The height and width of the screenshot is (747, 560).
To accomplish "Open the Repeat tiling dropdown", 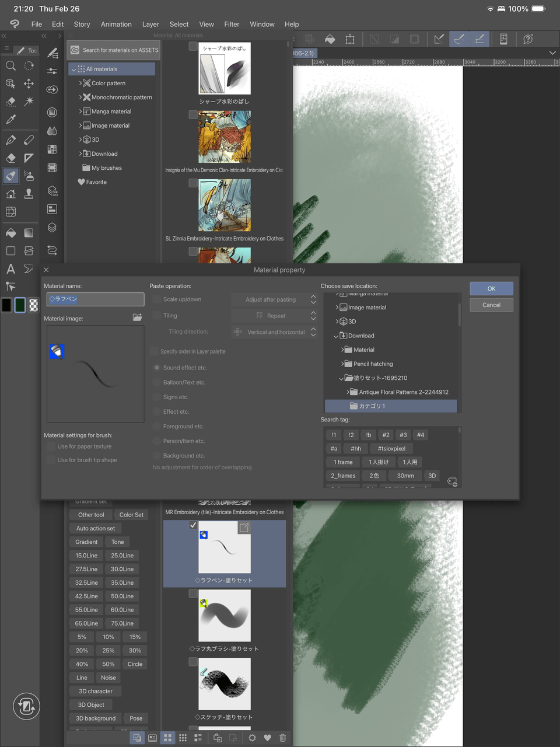I will click(x=274, y=316).
